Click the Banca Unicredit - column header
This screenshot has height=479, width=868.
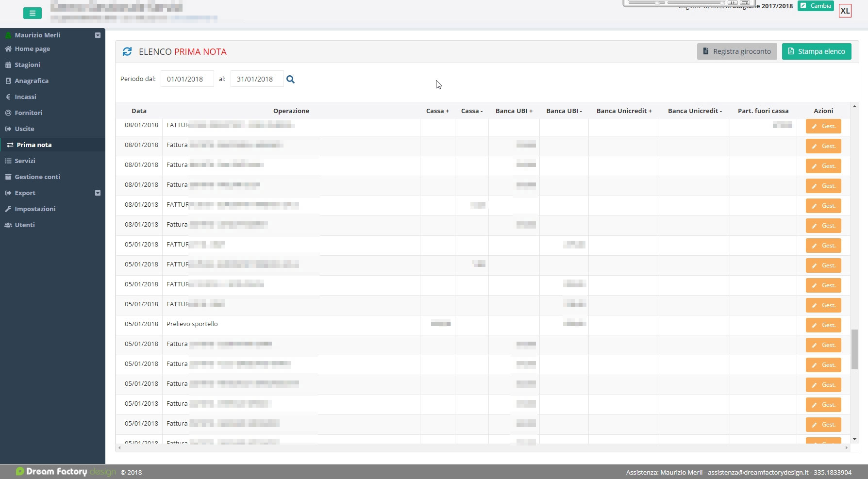(x=695, y=111)
